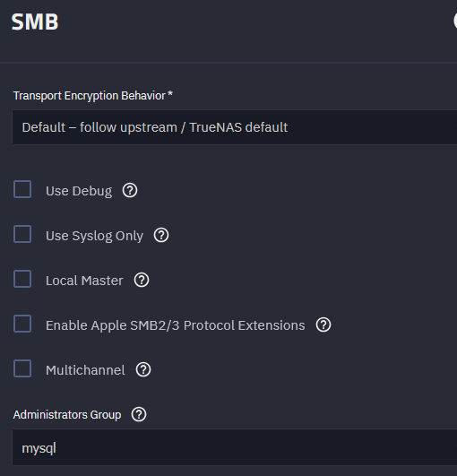457x476 pixels.
Task: Turn on the Multichannel checkbox
Action: [x=22, y=368]
